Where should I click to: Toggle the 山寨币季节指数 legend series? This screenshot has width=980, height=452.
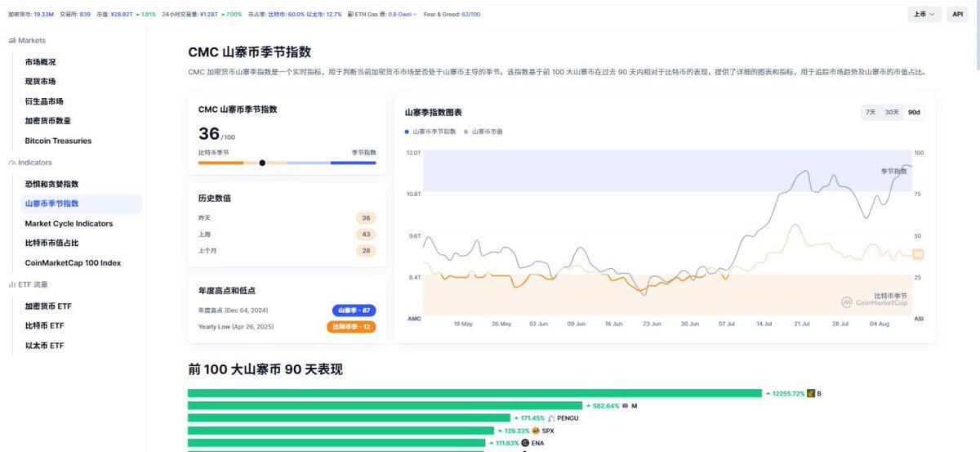pos(430,131)
